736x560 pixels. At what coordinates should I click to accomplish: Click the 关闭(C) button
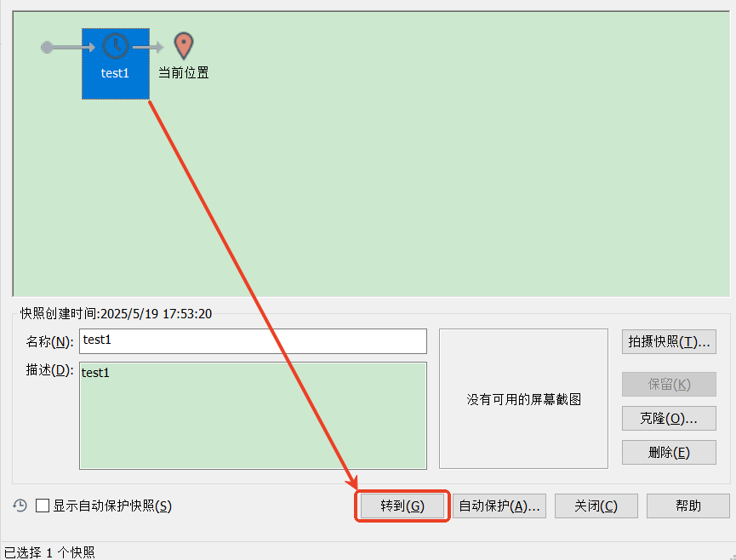pyautogui.click(x=596, y=506)
